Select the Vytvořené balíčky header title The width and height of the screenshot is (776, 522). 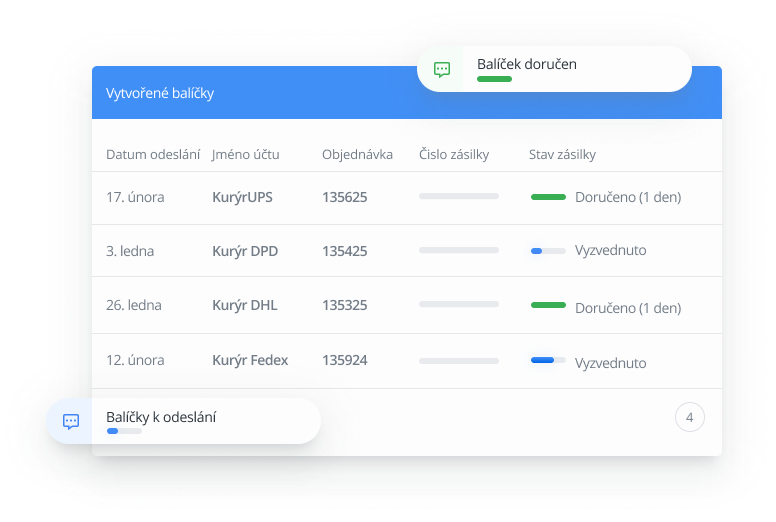click(x=160, y=93)
